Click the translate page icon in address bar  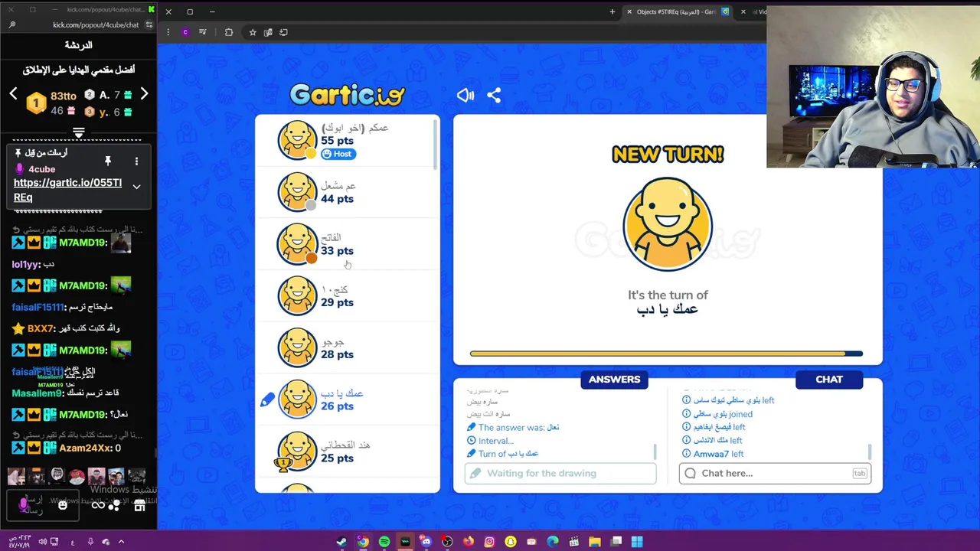(268, 32)
